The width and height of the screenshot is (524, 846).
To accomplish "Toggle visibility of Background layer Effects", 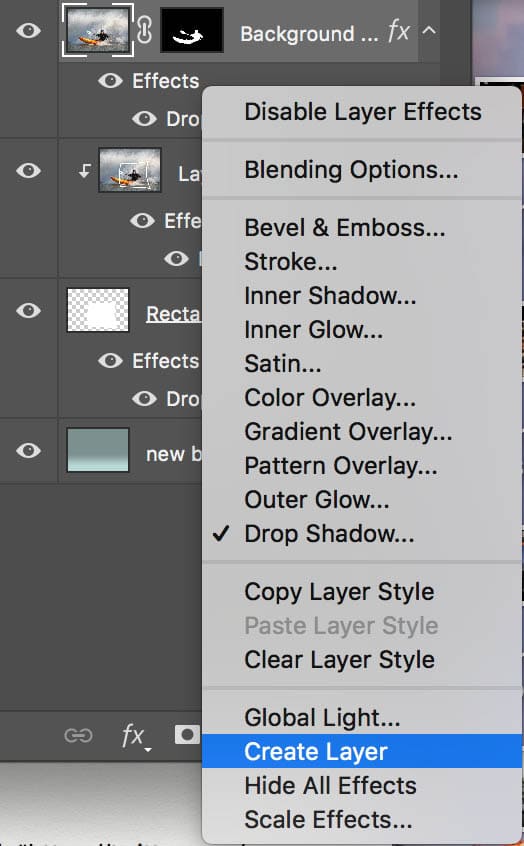I will pos(110,81).
